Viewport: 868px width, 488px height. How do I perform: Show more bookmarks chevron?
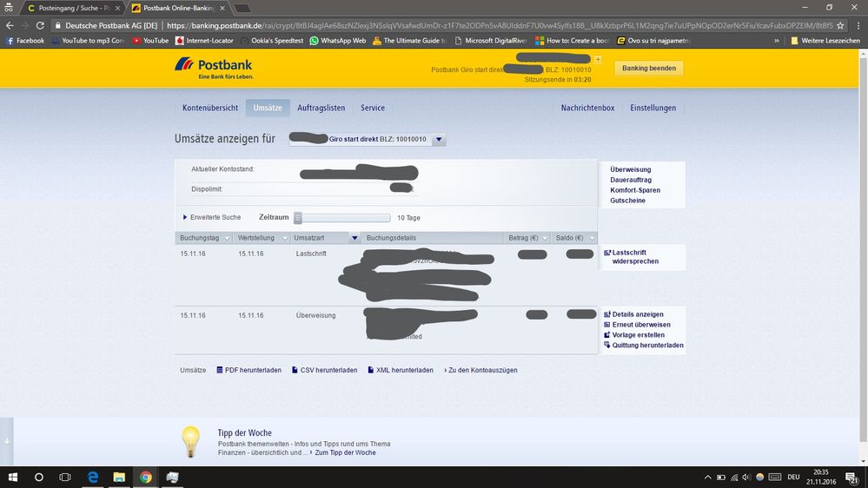(777, 41)
